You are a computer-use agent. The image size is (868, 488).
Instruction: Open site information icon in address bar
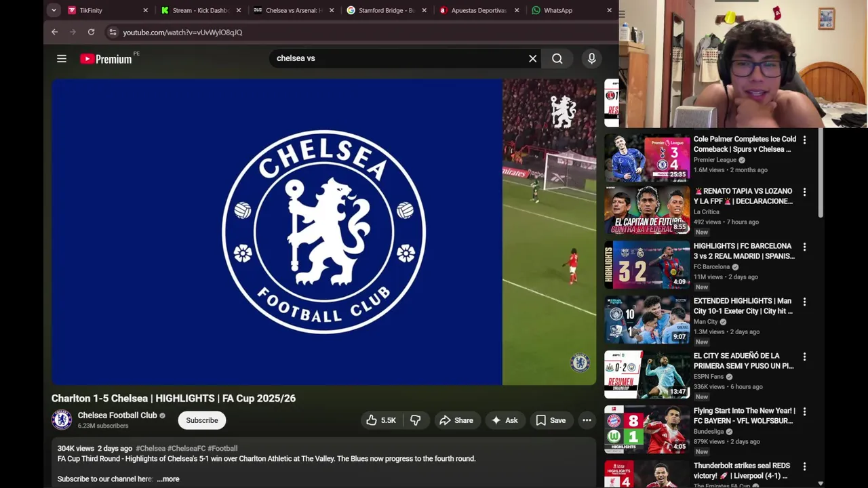coord(113,32)
